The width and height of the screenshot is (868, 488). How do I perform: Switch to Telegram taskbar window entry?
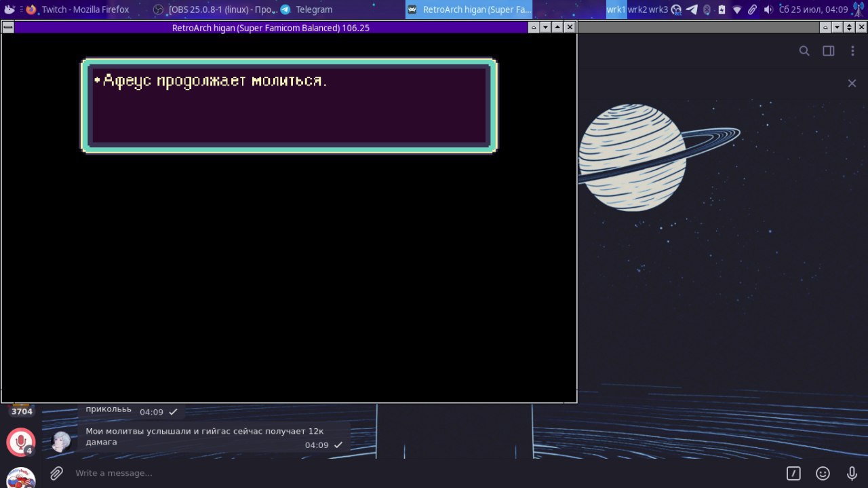[x=307, y=10]
